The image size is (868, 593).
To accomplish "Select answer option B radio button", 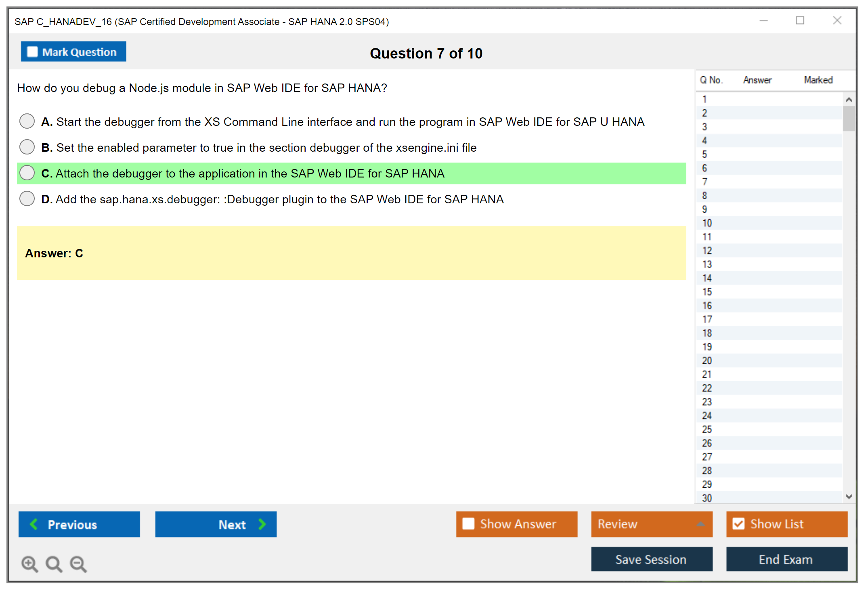I will point(27,147).
